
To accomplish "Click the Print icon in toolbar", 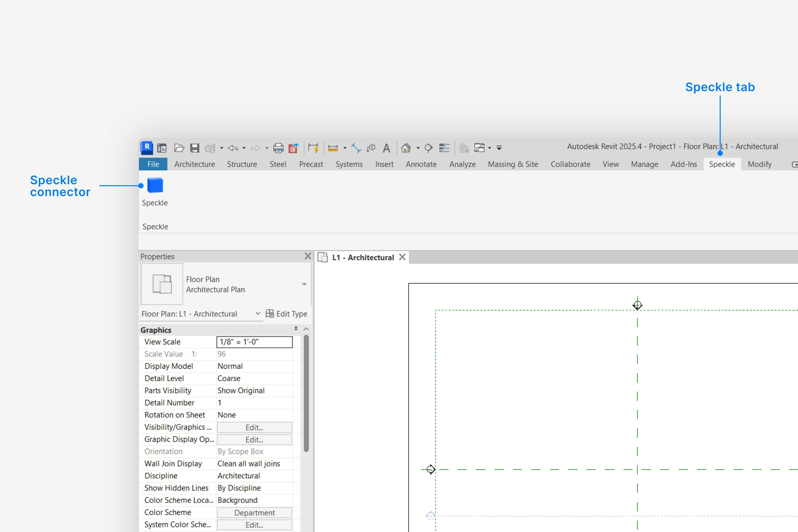I will click(x=278, y=148).
